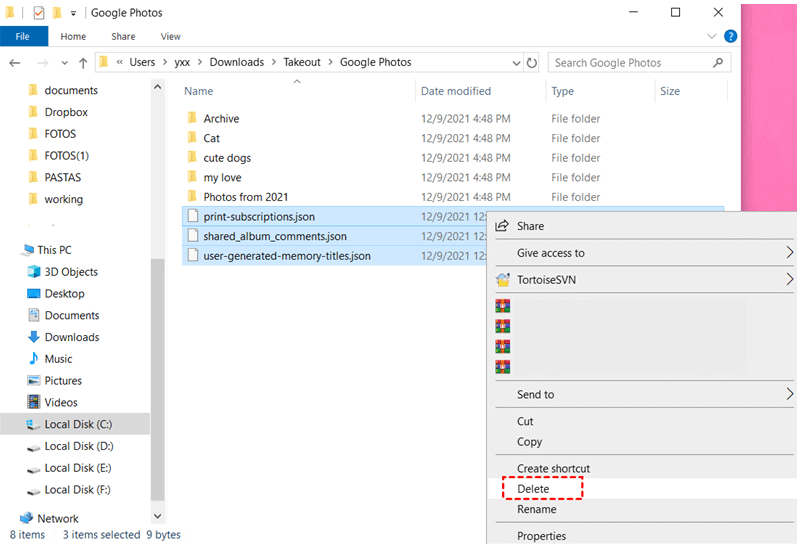The image size is (797, 544).
Task: Open 3D Objects in the navigation pane
Action: [71, 272]
